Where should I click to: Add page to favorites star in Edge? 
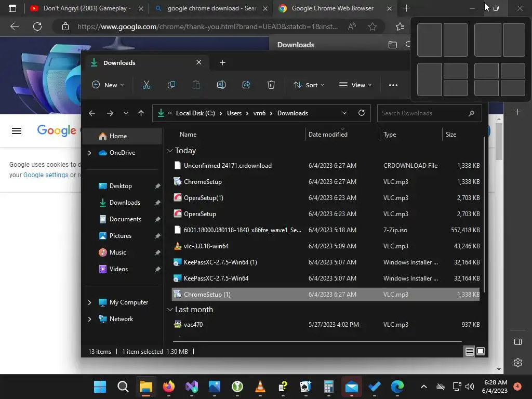click(x=373, y=26)
